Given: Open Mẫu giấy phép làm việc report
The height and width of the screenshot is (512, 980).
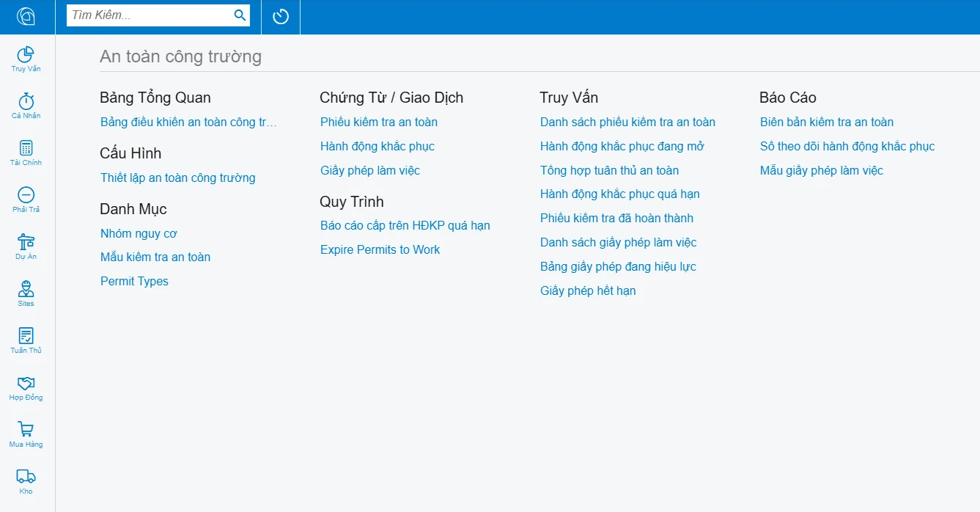Looking at the screenshot, I should pyautogui.click(x=822, y=171).
